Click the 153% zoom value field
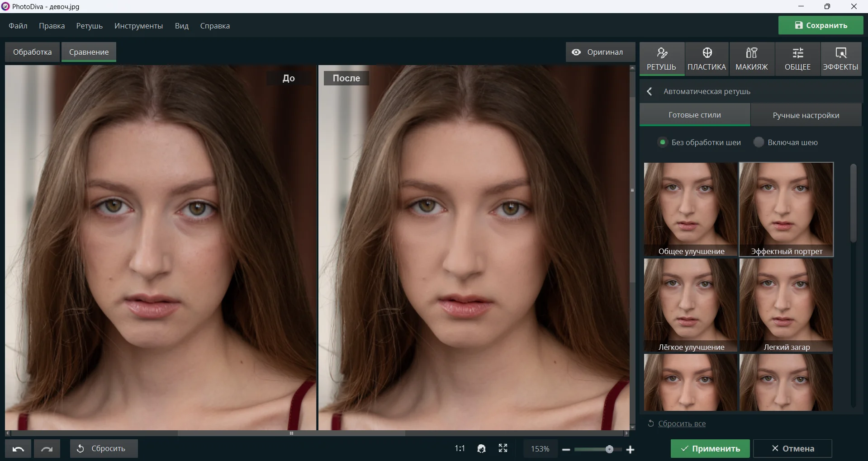This screenshot has width=868, height=461. click(540, 449)
